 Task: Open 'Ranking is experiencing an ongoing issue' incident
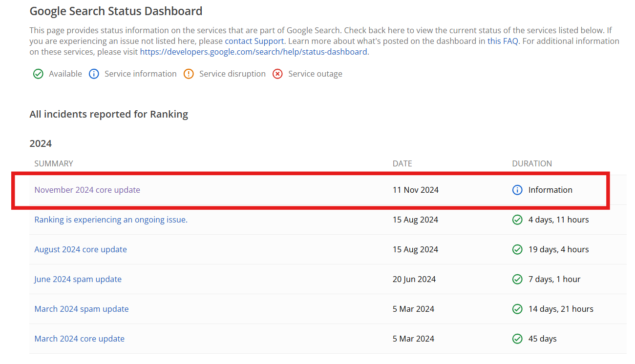pos(111,220)
